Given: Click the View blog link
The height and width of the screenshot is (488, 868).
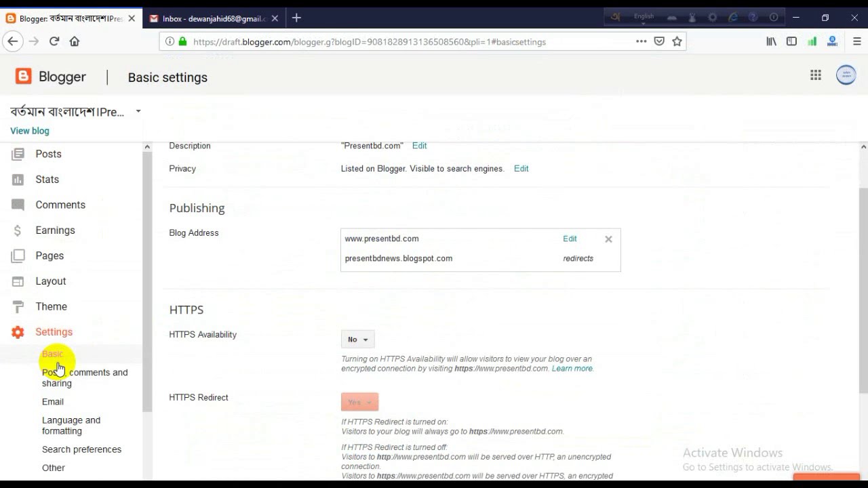Looking at the screenshot, I should pyautogui.click(x=30, y=131).
